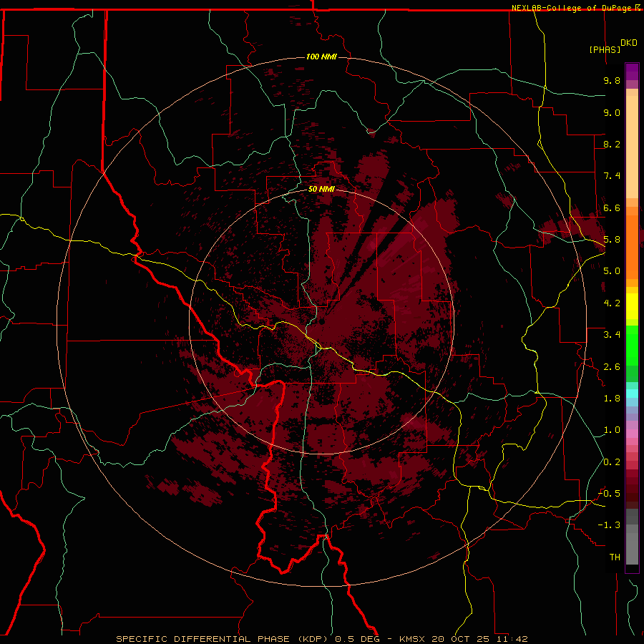Screen dimensions: 644x644
Task: Click the 7.4 legend value
Action: click(x=612, y=176)
